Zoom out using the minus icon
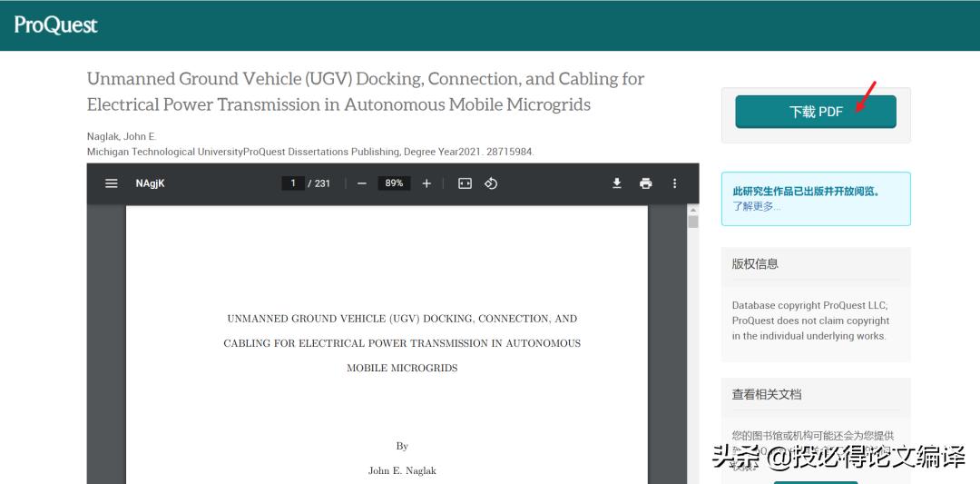980x484 pixels. (361, 183)
